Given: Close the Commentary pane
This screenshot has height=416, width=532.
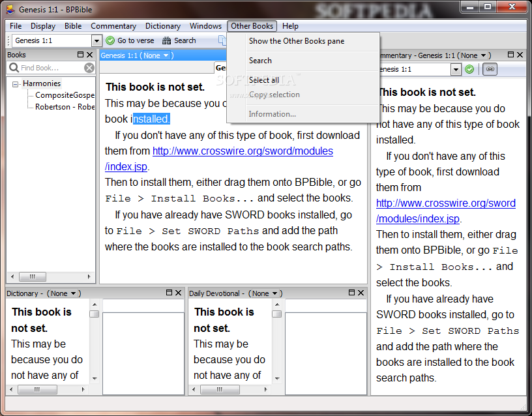Looking at the screenshot, I should tap(520, 55).
